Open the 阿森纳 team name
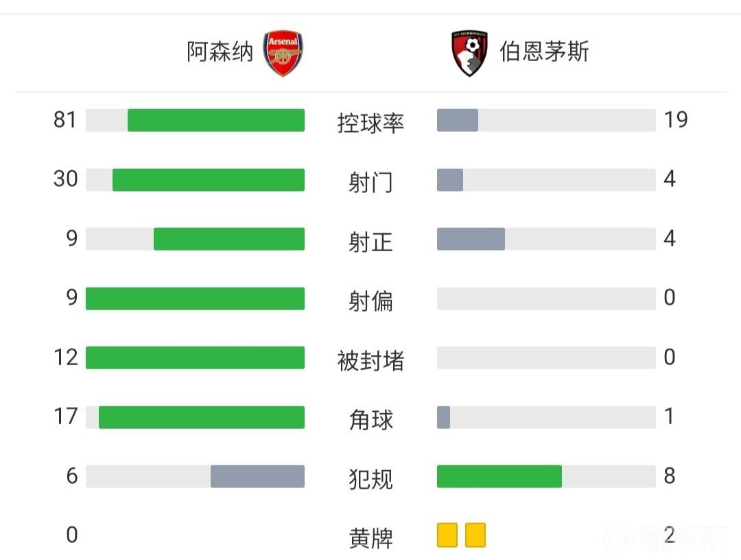Screen dimensions: 741x560 pyautogui.click(x=220, y=52)
